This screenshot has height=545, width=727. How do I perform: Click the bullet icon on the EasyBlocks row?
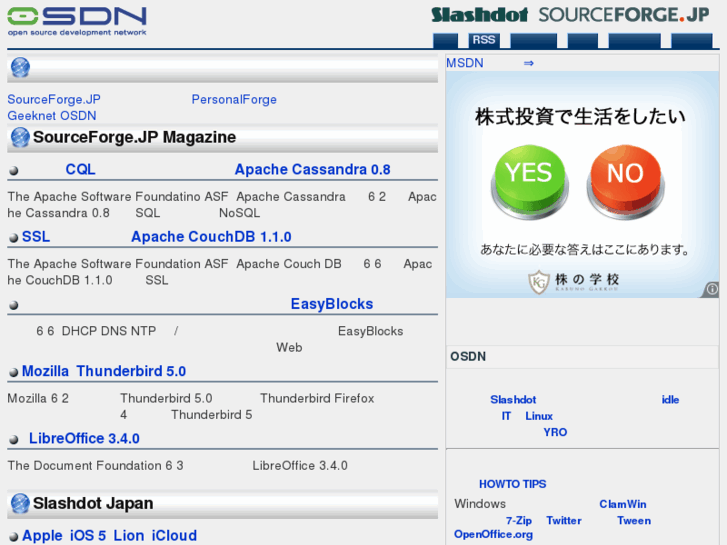click(14, 305)
